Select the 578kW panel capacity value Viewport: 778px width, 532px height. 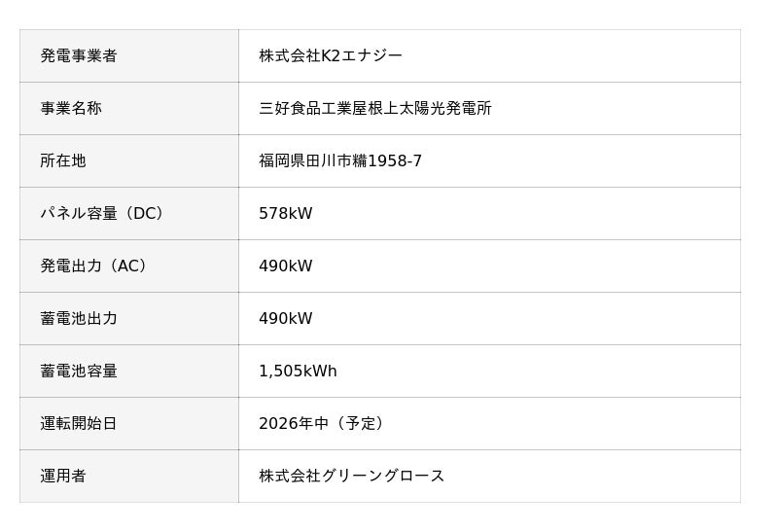[x=286, y=213]
